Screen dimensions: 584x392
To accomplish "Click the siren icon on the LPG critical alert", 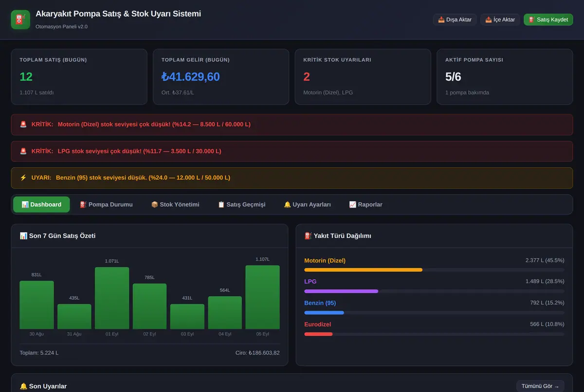I will tap(23, 151).
